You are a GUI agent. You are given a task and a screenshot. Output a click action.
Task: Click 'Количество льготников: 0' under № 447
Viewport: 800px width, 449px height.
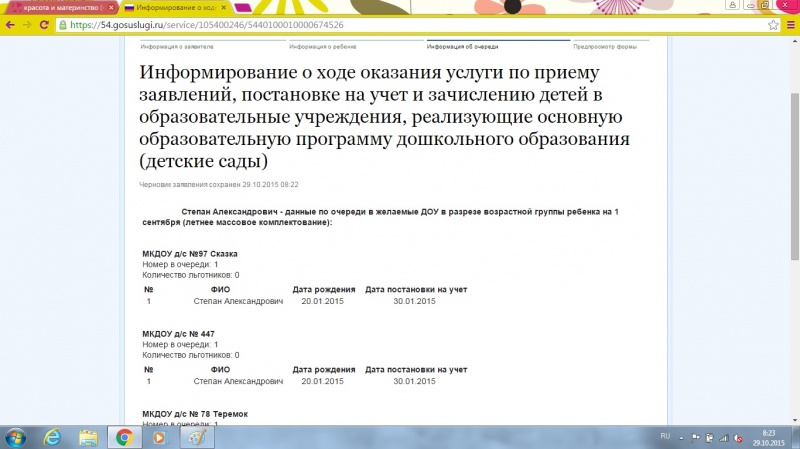point(191,355)
